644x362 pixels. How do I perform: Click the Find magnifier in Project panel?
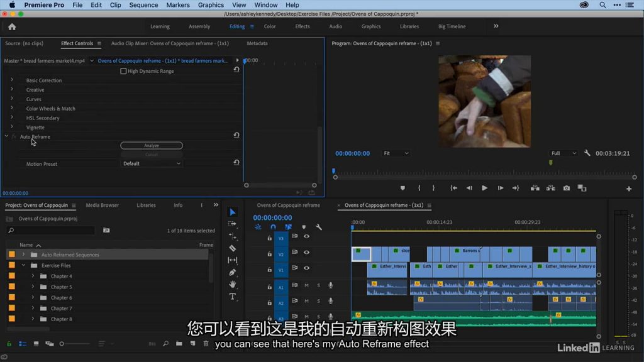165,344
